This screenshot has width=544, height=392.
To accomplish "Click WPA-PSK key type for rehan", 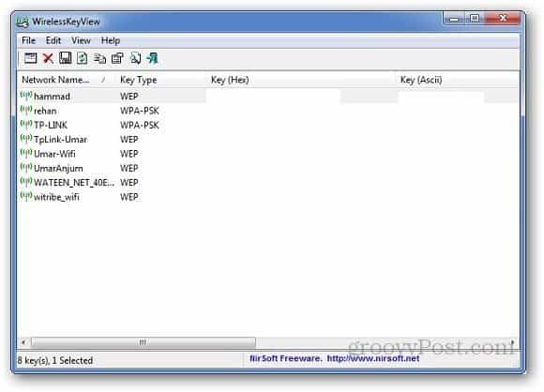I will pyautogui.click(x=140, y=111).
